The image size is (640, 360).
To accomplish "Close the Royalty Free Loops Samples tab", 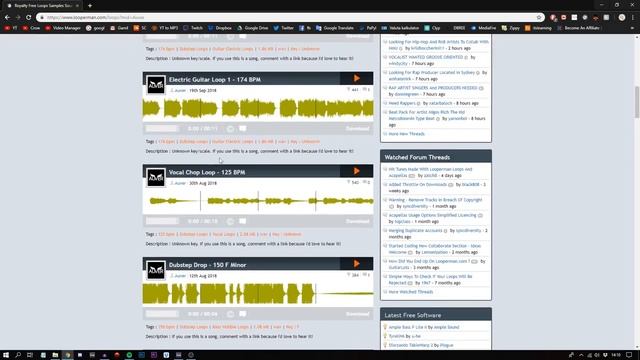I will coord(77,6).
